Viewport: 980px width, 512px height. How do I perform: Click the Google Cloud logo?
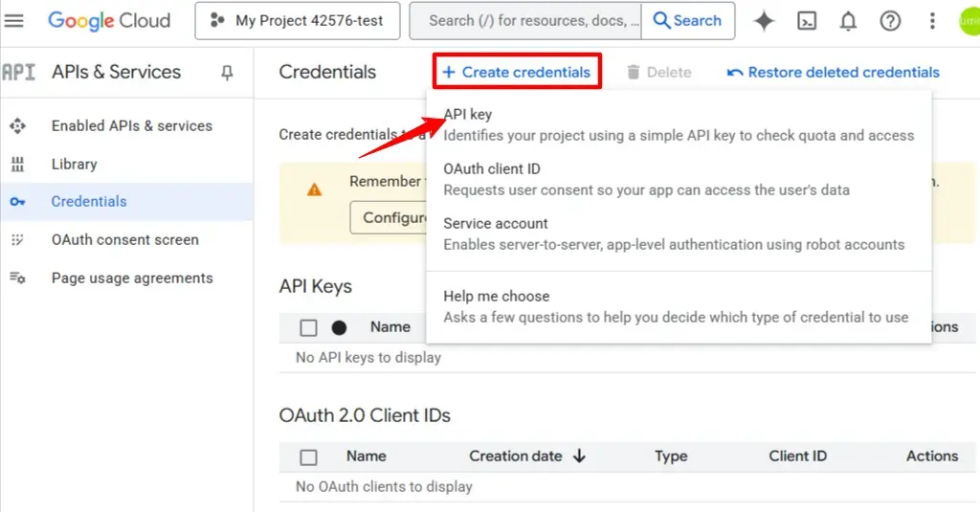[x=109, y=21]
